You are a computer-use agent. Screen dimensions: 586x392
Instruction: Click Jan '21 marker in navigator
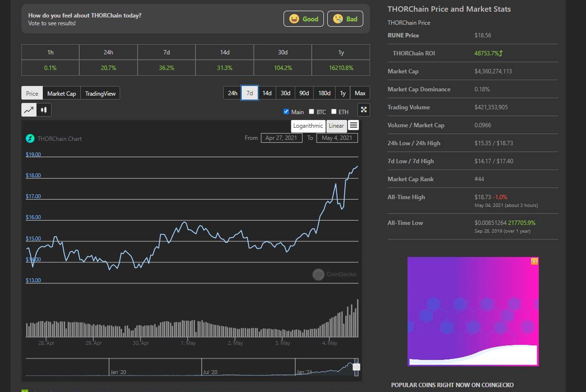[304, 372]
